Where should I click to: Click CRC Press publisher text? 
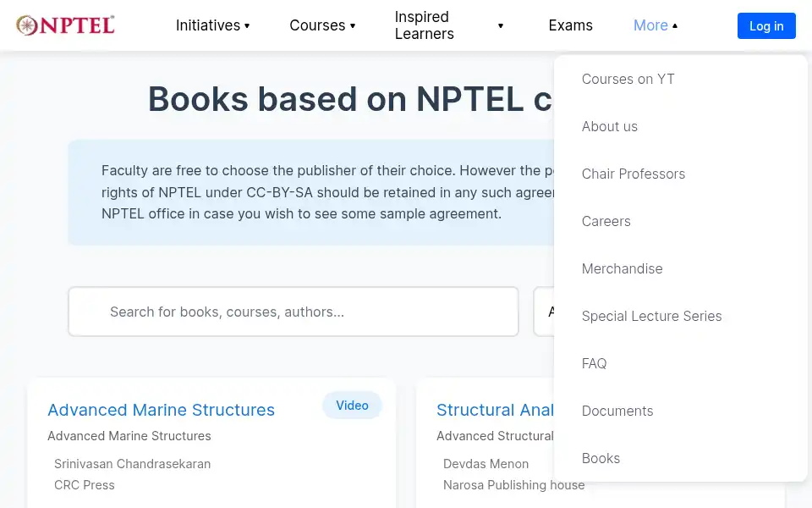85,485
